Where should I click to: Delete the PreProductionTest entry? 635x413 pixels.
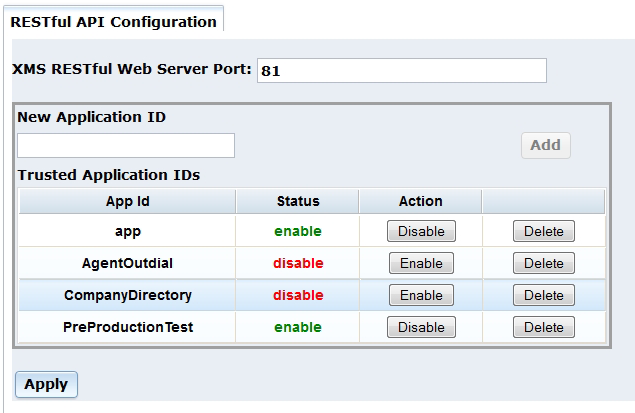click(x=543, y=327)
